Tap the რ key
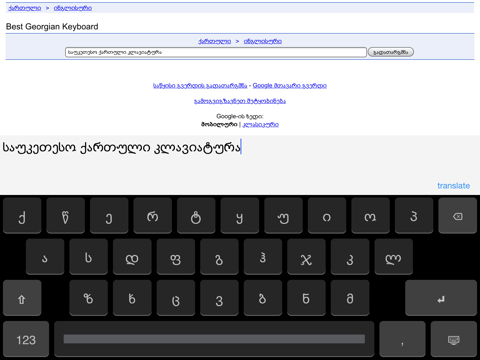The image size is (480, 360). [153, 216]
